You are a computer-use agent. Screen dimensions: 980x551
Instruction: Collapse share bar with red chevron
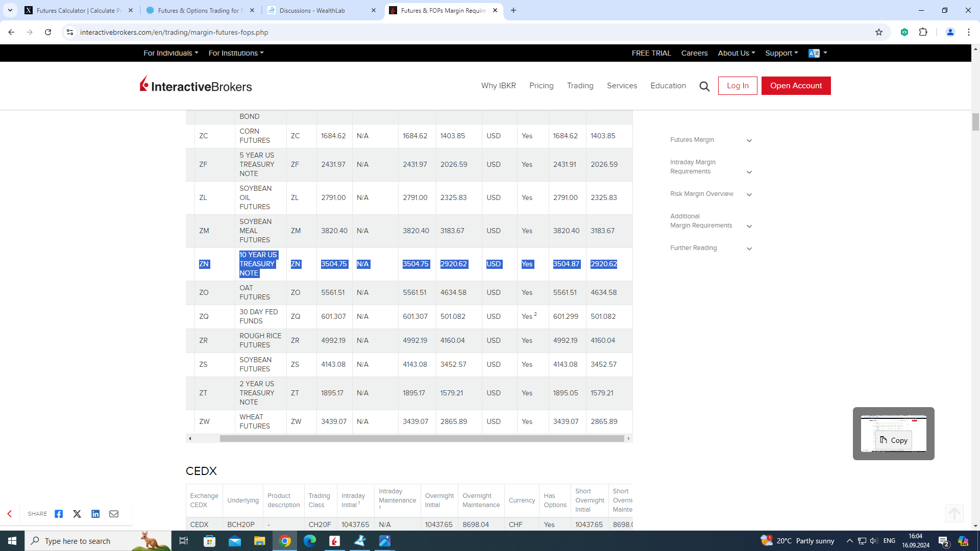pyautogui.click(x=9, y=514)
